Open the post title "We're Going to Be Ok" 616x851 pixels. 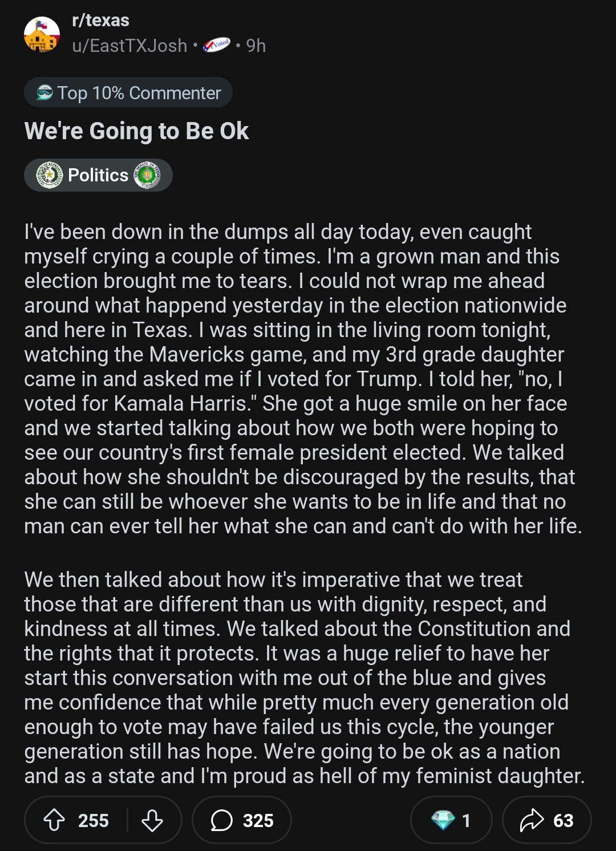click(x=136, y=131)
